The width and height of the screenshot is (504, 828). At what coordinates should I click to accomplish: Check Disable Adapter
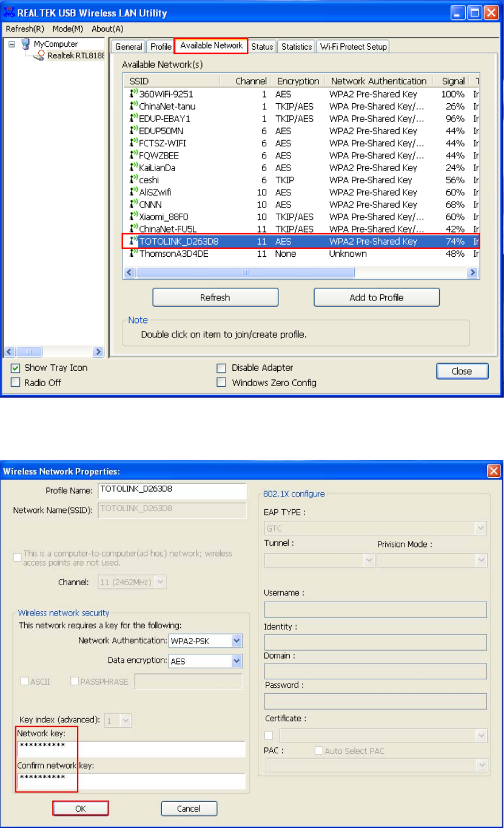click(x=221, y=368)
